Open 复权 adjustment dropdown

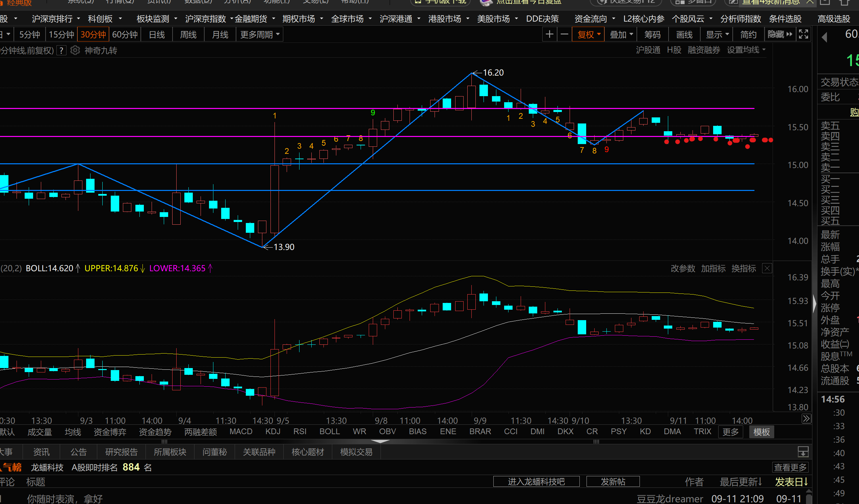pos(589,34)
